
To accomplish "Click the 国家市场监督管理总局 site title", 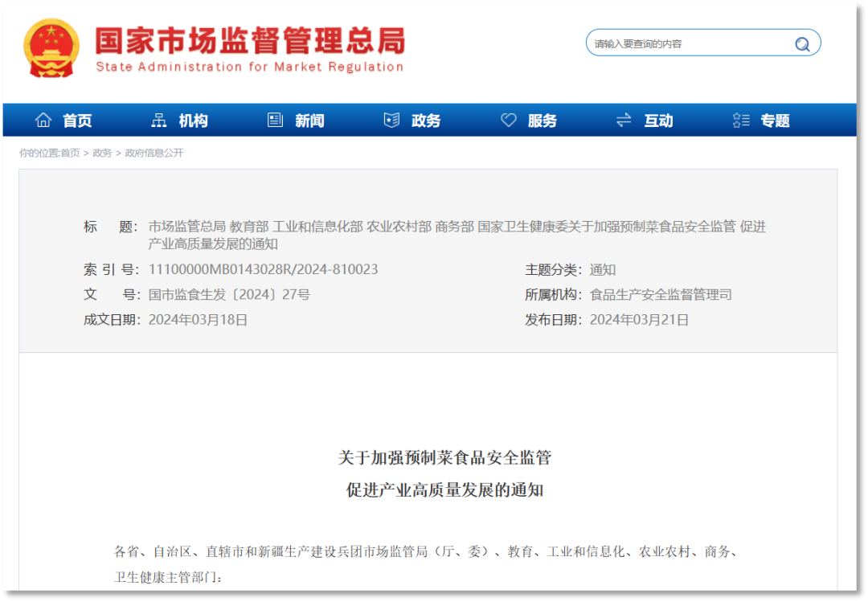I will pos(250,40).
